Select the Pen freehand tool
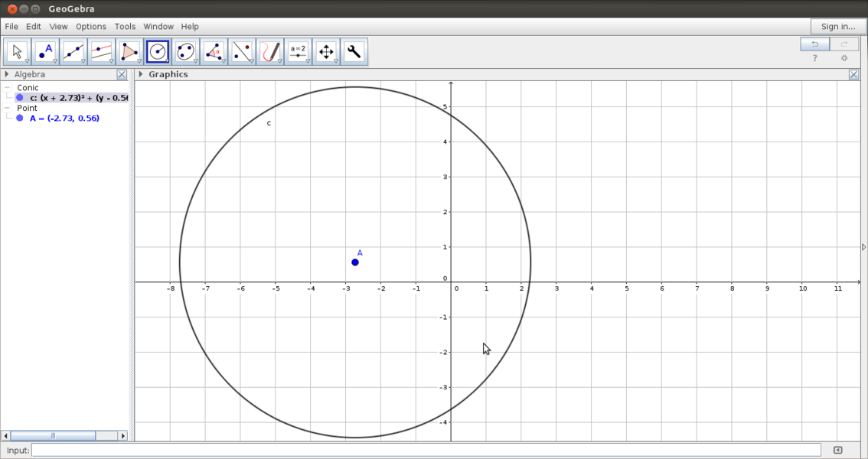 [x=270, y=51]
